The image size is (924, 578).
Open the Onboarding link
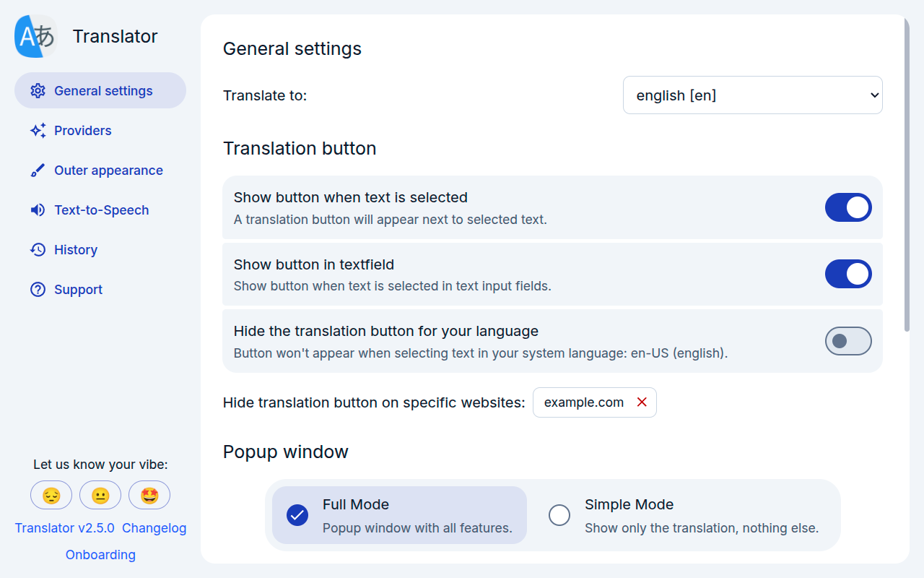(x=100, y=555)
